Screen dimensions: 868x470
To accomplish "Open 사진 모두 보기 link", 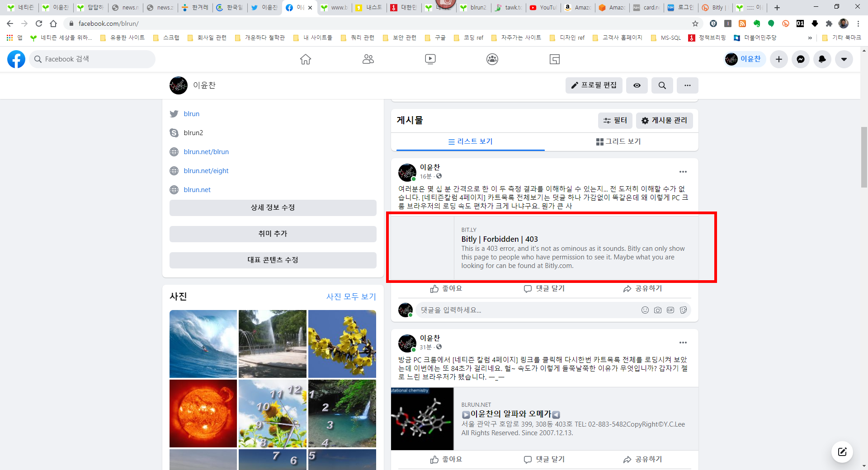I will [351, 297].
